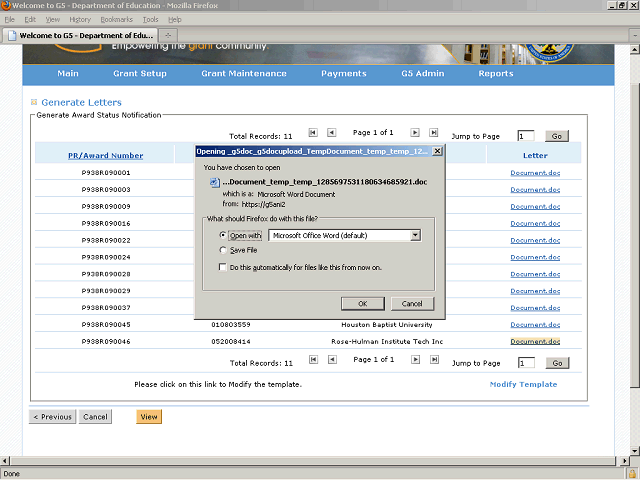The width and height of the screenshot is (640, 480).
Task: Check Do this automatically for files like this
Action: coord(223,267)
